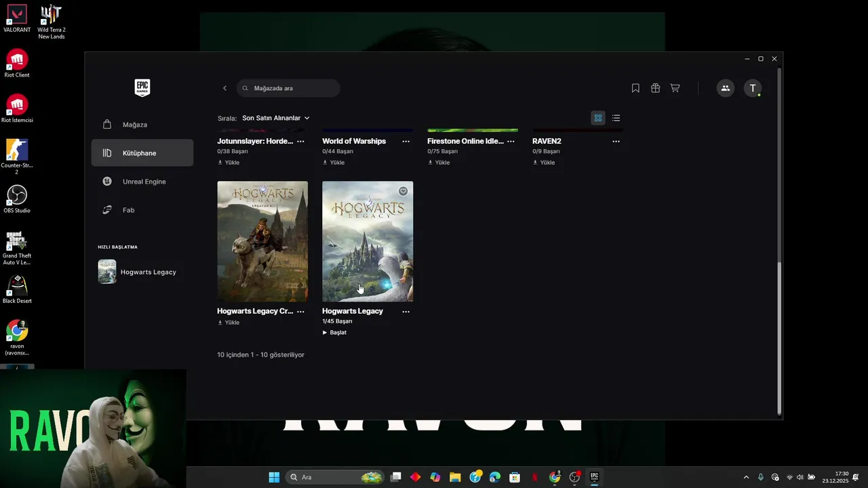Select the Black Desert desktop icon
This screenshot has width=868, height=488.
tap(17, 289)
